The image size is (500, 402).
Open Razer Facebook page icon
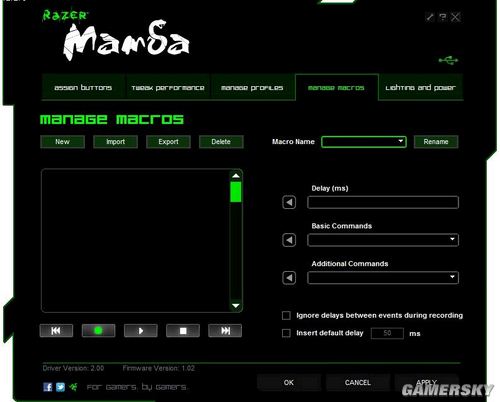coord(48,387)
